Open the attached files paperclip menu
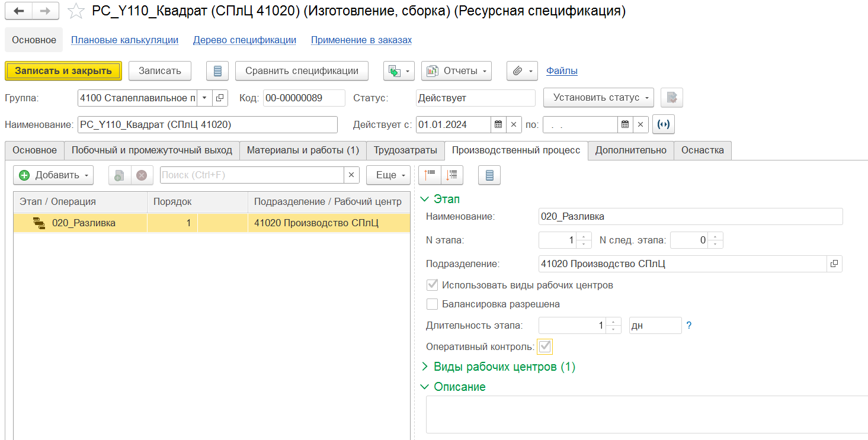This screenshot has width=868, height=440. 521,71
